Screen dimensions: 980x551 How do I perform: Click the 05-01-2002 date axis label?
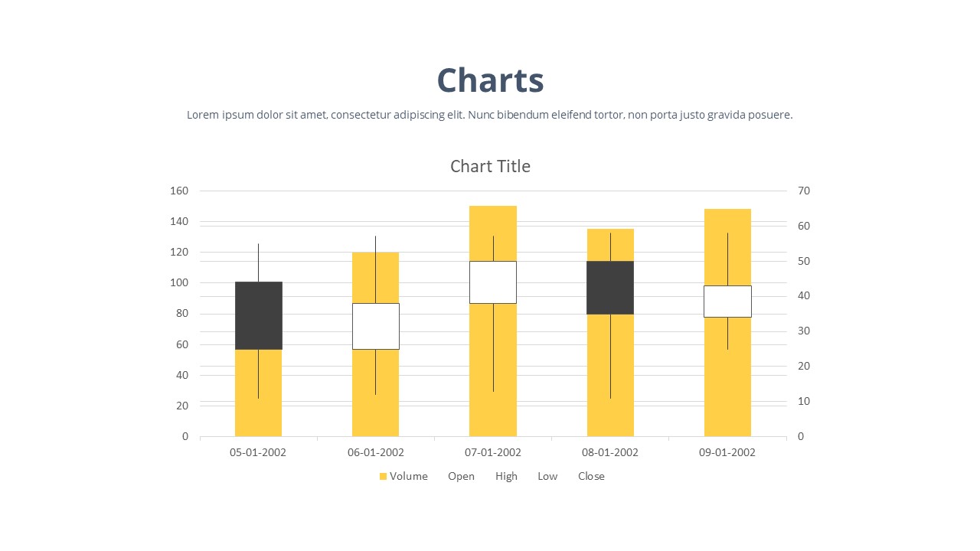(258, 452)
